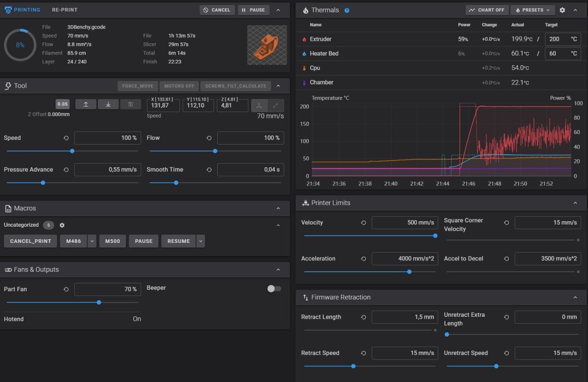Collapse the Printer Limits panel
Screen dimensions: 588x382
point(575,203)
